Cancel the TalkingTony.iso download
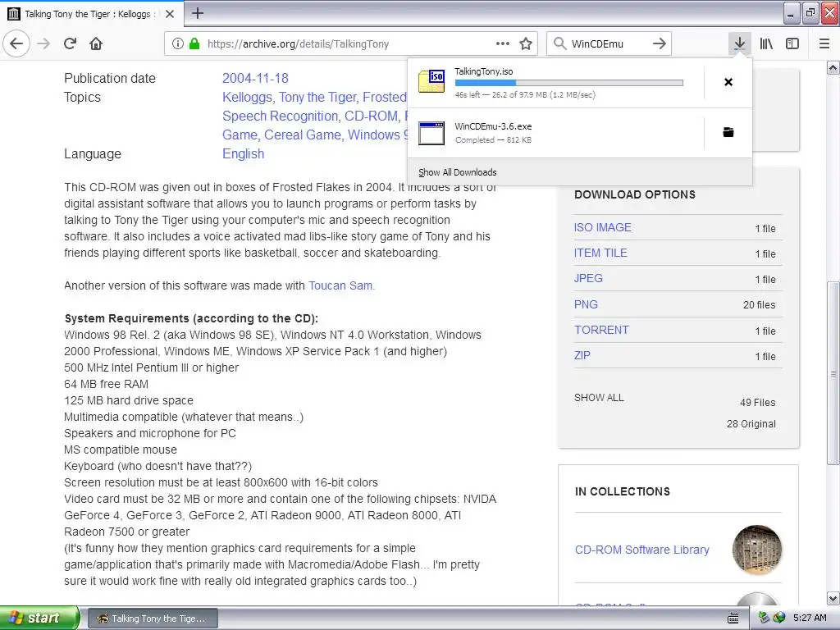Image resolution: width=840 pixels, height=630 pixels. [x=728, y=82]
